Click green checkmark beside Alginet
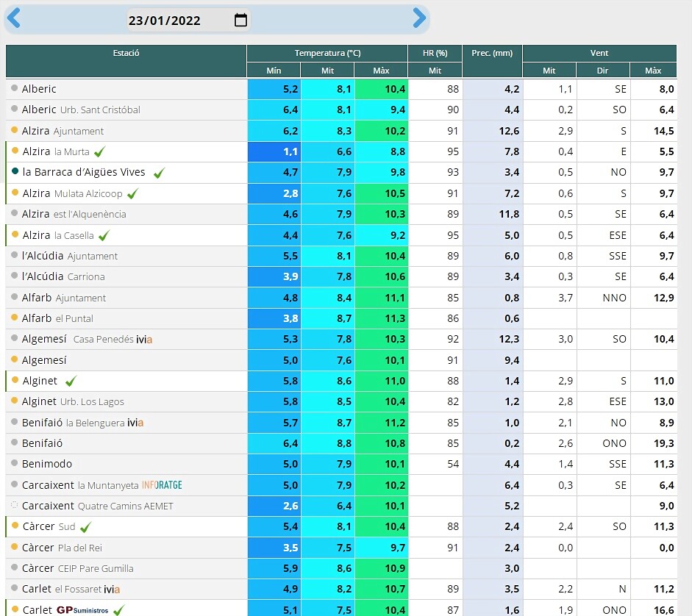 [x=71, y=381]
